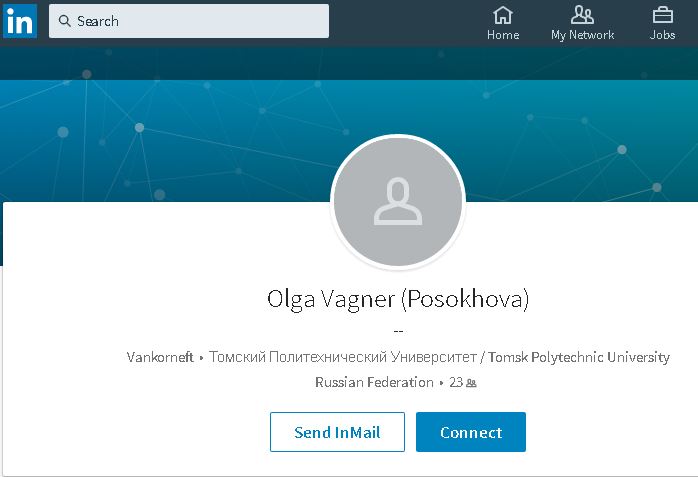Click the 23 connections count
The height and width of the screenshot is (477, 698).
click(456, 382)
